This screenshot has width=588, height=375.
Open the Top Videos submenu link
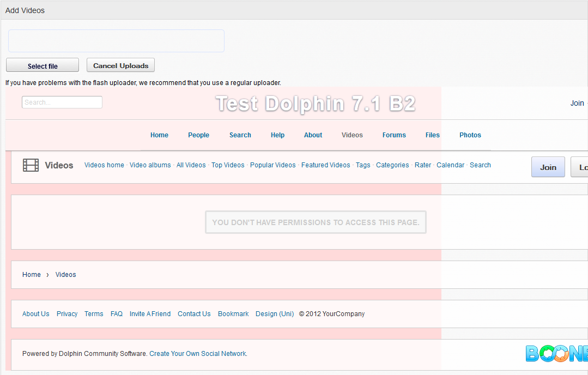click(228, 165)
